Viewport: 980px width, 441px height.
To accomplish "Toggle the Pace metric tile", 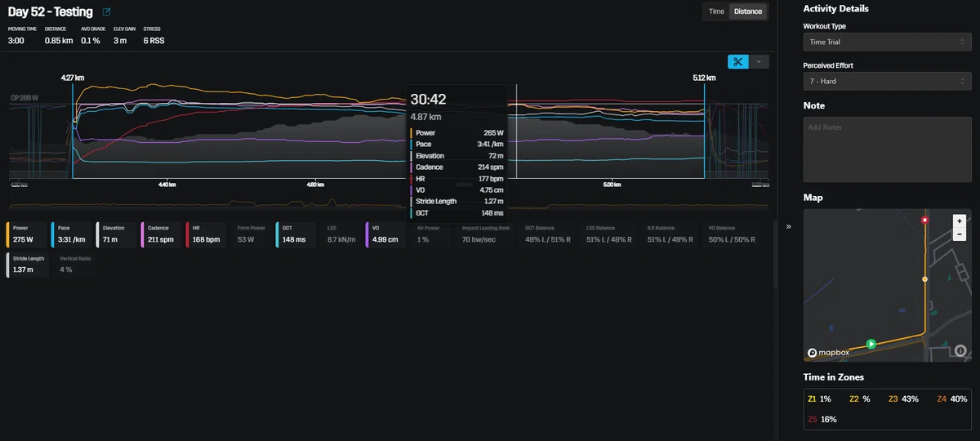I will pos(71,234).
